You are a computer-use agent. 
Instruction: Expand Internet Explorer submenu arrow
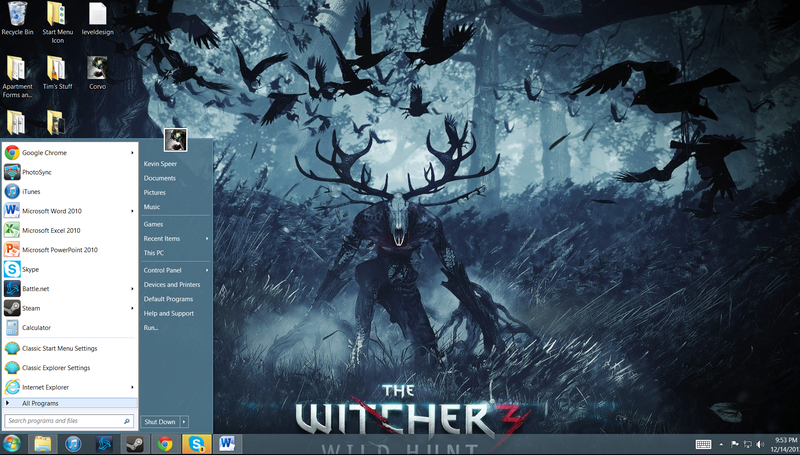[132, 387]
